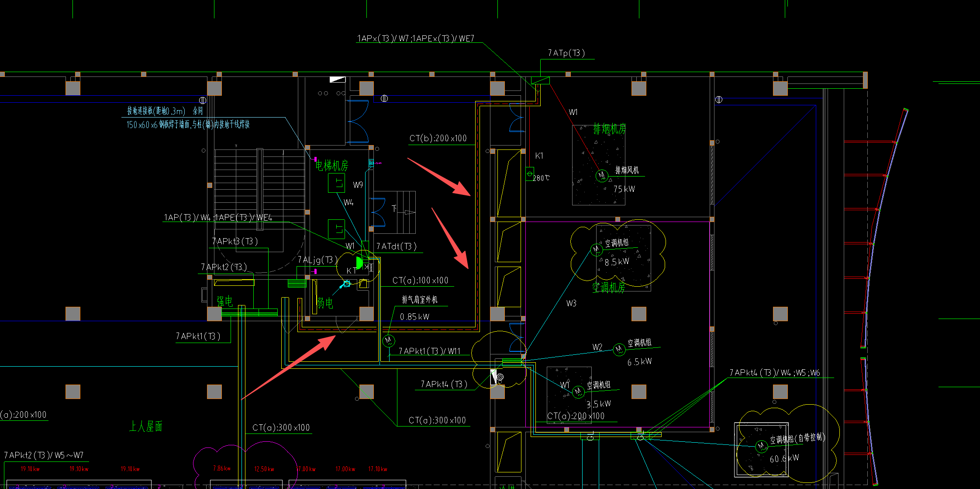Select the red 12.50kw load text
980x489 pixels.
coord(264,469)
